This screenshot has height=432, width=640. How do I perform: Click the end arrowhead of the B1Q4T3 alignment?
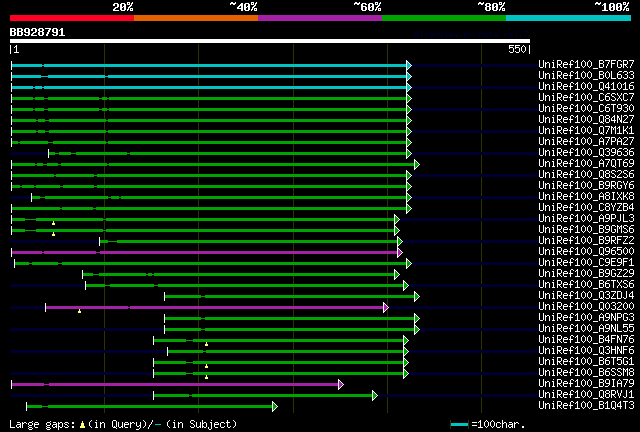point(275,406)
